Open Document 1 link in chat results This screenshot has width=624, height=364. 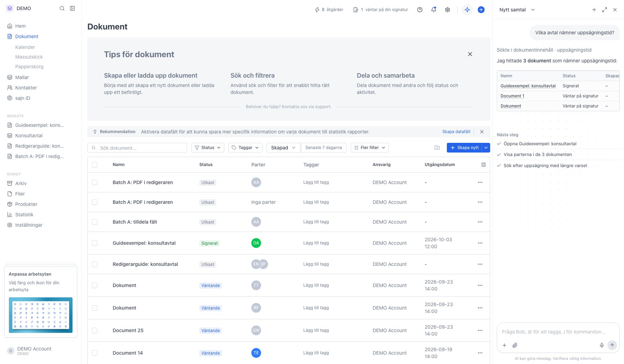point(512,96)
